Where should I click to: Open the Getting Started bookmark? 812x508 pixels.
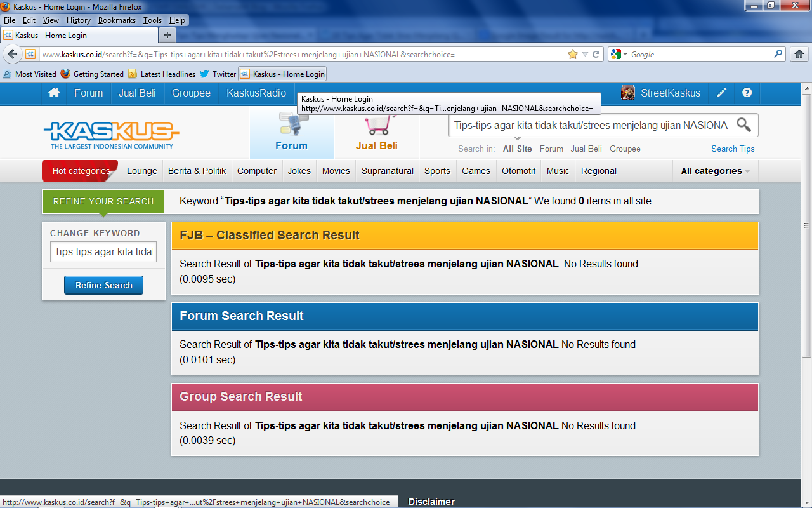tap(92, 74)
